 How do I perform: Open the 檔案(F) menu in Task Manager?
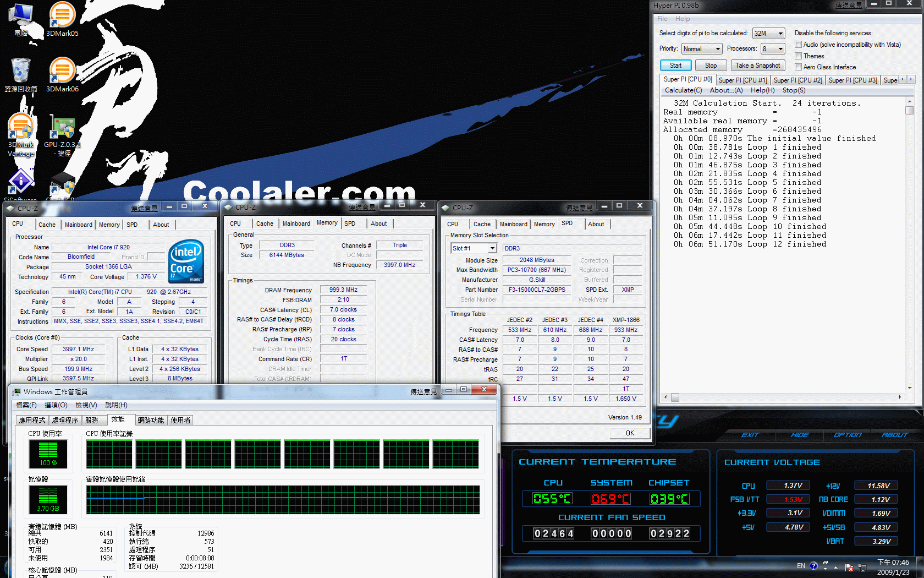[26, 405]
